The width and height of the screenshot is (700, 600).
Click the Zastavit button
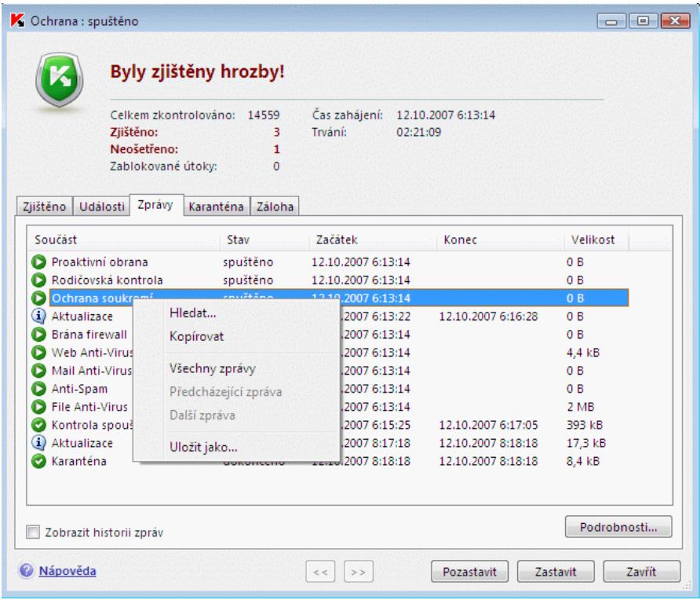click(556, 572)
